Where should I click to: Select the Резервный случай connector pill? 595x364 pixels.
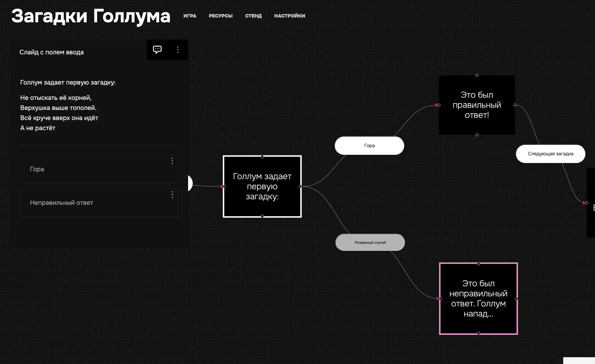pyautogui.click(x=370, y=242)
